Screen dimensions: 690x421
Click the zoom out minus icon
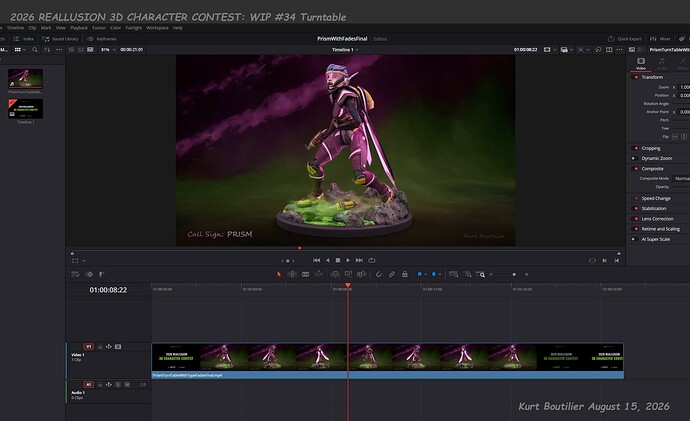point(491,275)
